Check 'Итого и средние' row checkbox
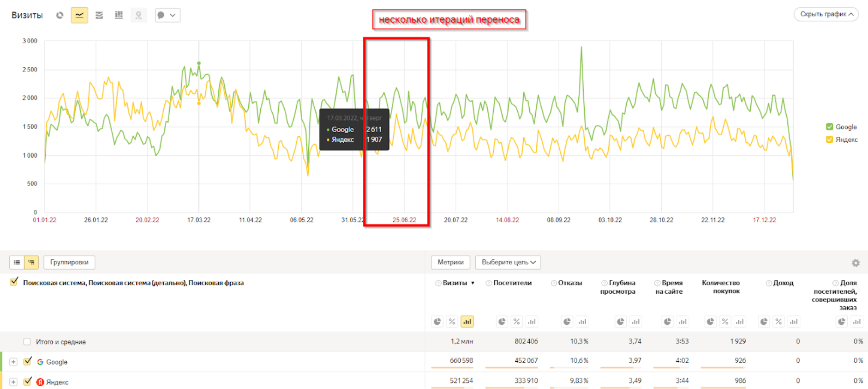This screenshot has width=868, height=389. [27, 342]
